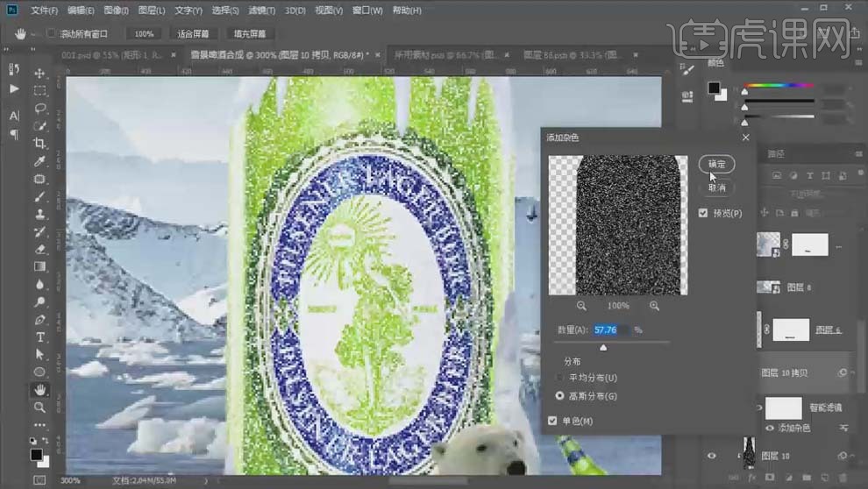Select the Gradient tool
This screenshot has width=868, height=489.
pos(40,266)
